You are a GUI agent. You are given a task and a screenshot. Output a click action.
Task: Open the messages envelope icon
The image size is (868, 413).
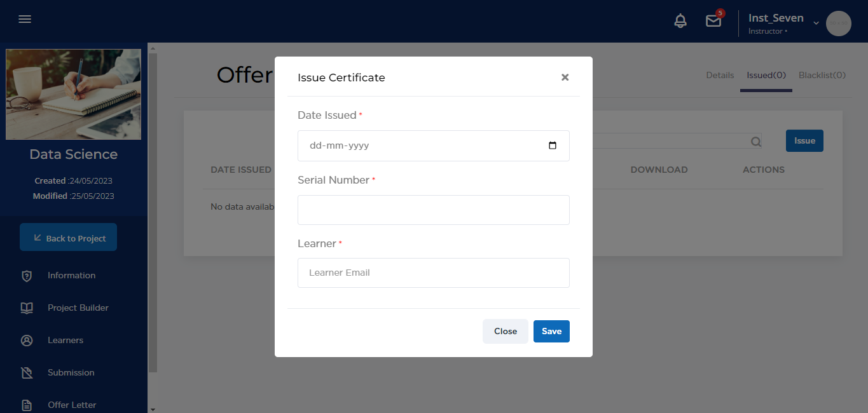713,21
